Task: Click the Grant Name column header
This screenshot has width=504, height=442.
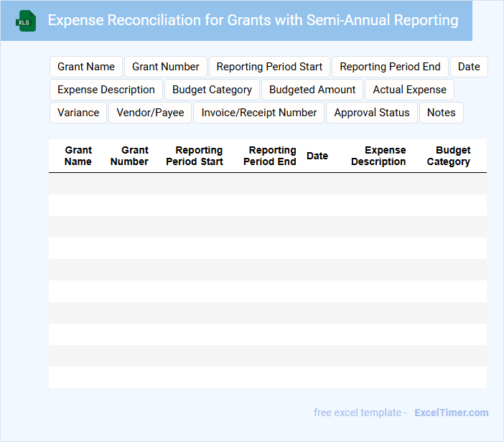Action: pos(78,156)
